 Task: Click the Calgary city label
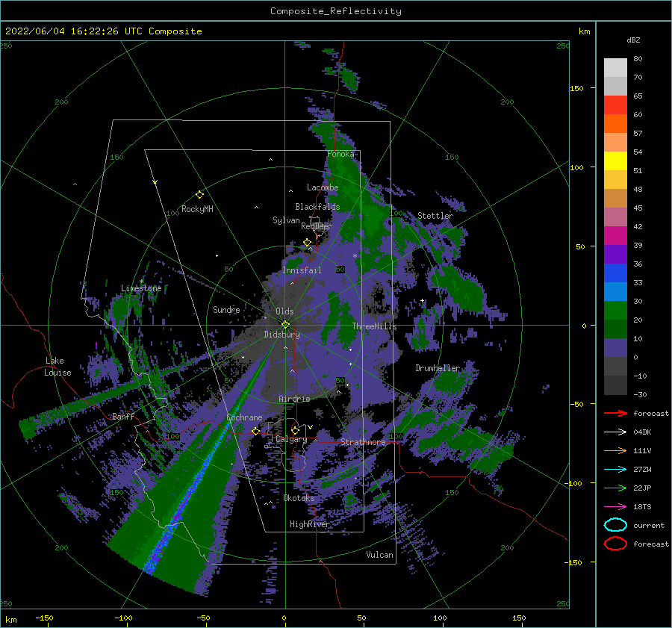[x=291, y=439]
